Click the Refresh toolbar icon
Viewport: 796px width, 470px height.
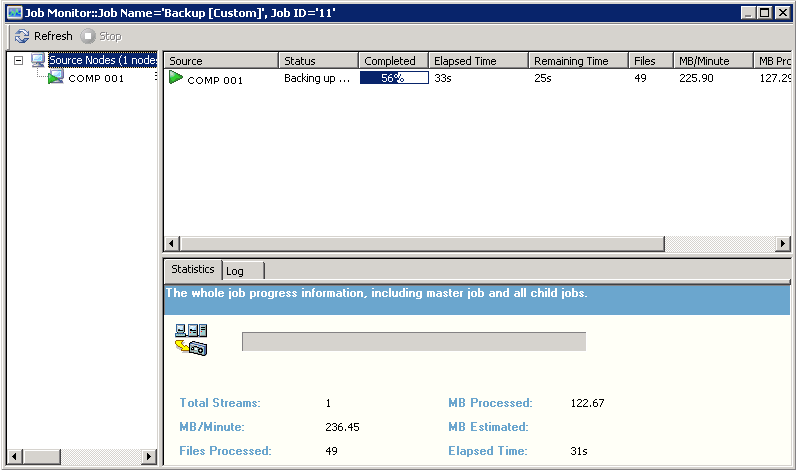[x=22, y=36]
